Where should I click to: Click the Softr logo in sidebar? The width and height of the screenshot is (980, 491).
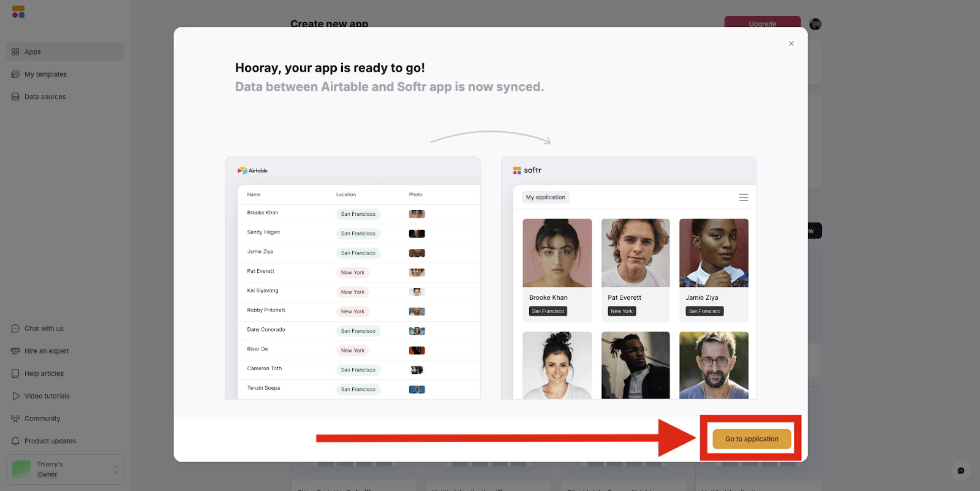click(x=18, y=12)
